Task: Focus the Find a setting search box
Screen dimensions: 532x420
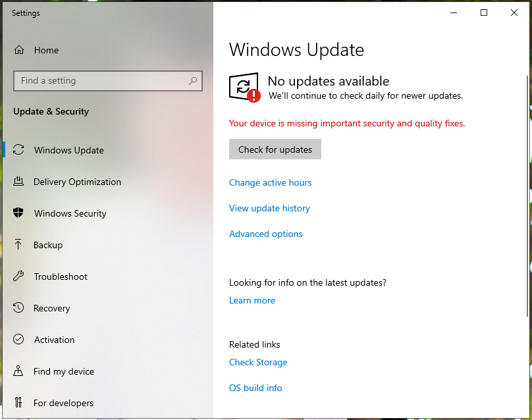Action: tap(108, 81)
